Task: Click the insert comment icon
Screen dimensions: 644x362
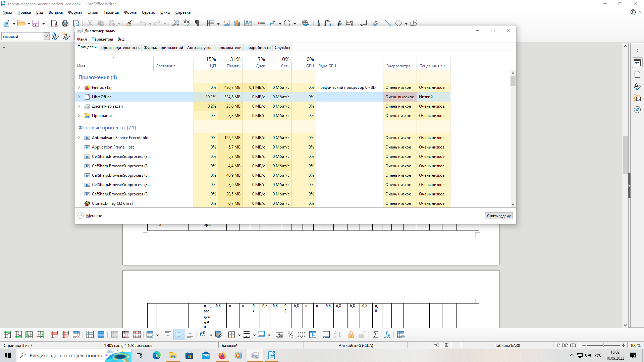Action: 363,23
